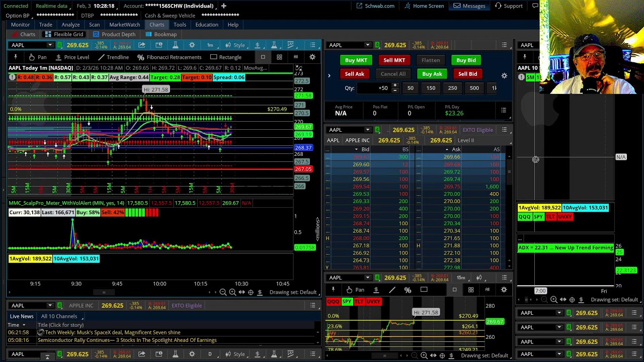Select the Fibonacci Retracements tool

pos(170,57)
